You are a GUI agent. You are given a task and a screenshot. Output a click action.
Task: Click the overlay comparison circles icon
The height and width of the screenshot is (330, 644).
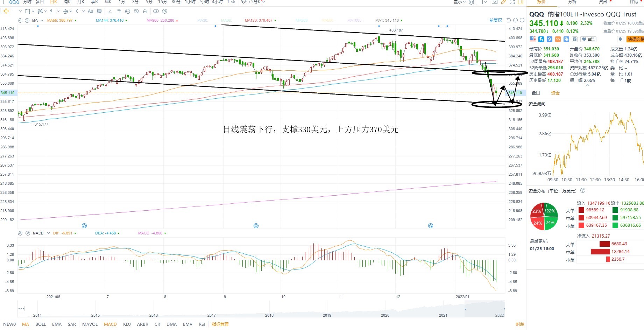pyautogui.click(x=156, y=11)
